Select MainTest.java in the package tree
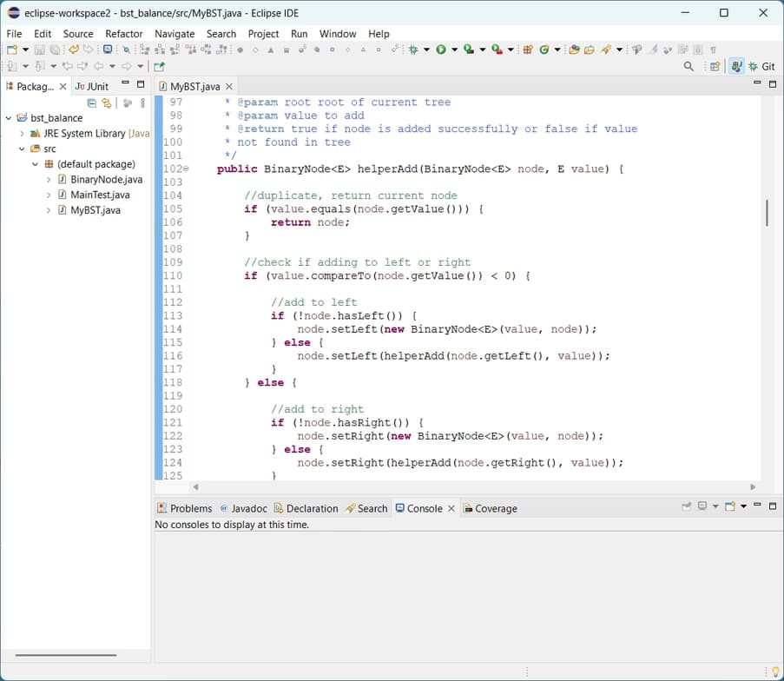 [99, 195]
